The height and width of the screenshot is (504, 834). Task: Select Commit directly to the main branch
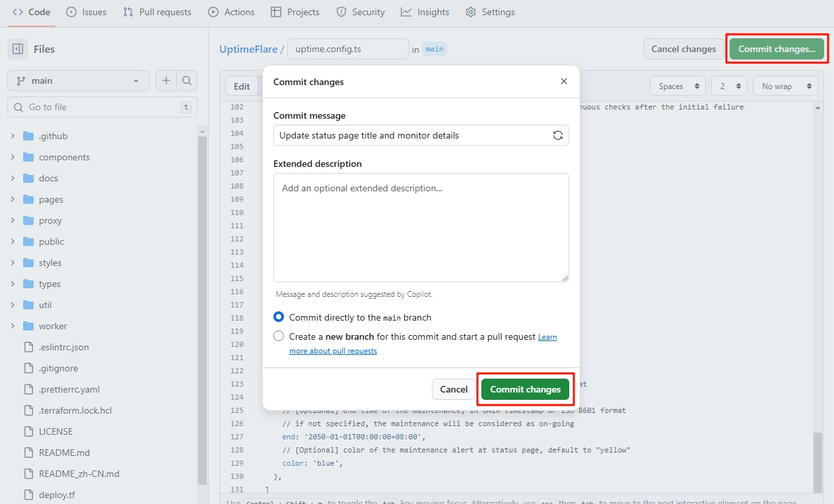[x=279, y=317]
